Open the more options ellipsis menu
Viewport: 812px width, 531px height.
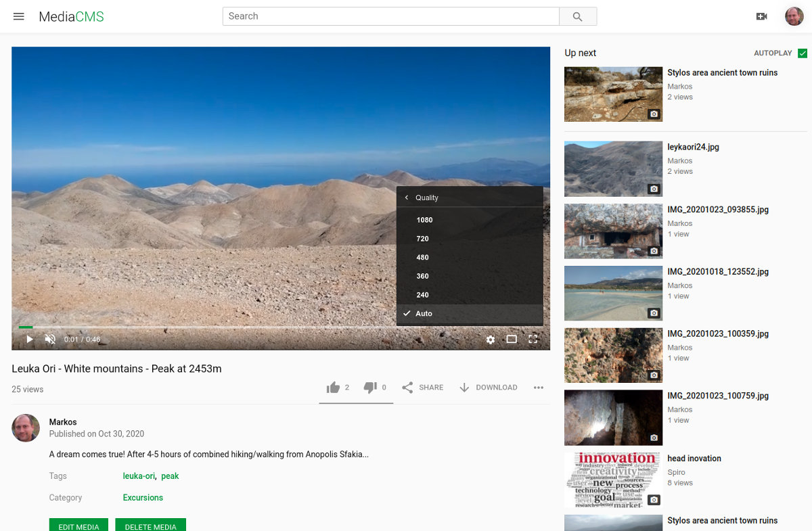point(539,388)
